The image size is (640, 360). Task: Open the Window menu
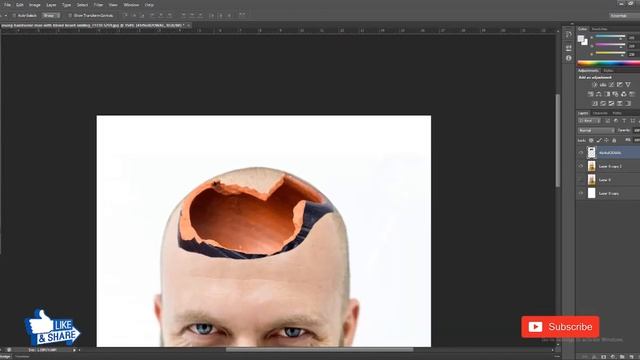tap(131, 5)
